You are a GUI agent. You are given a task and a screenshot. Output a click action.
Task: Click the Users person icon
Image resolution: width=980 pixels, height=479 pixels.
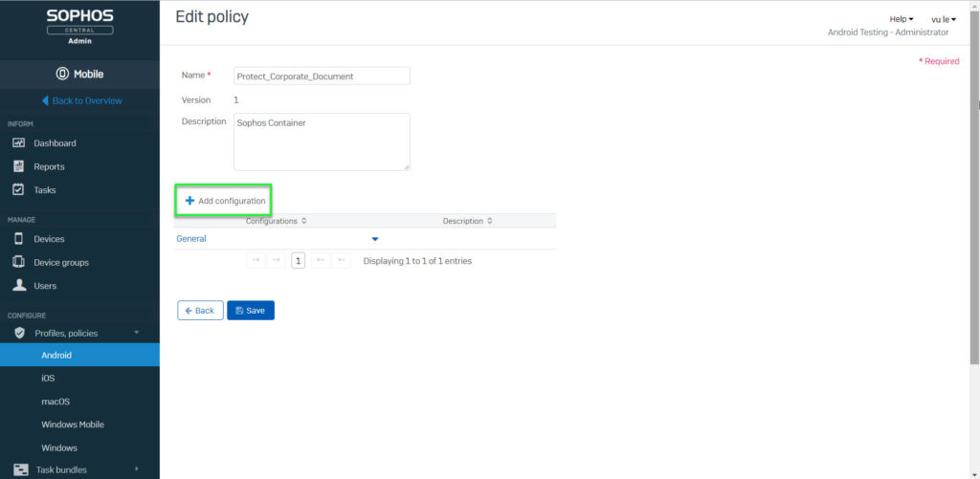[19, 286]
